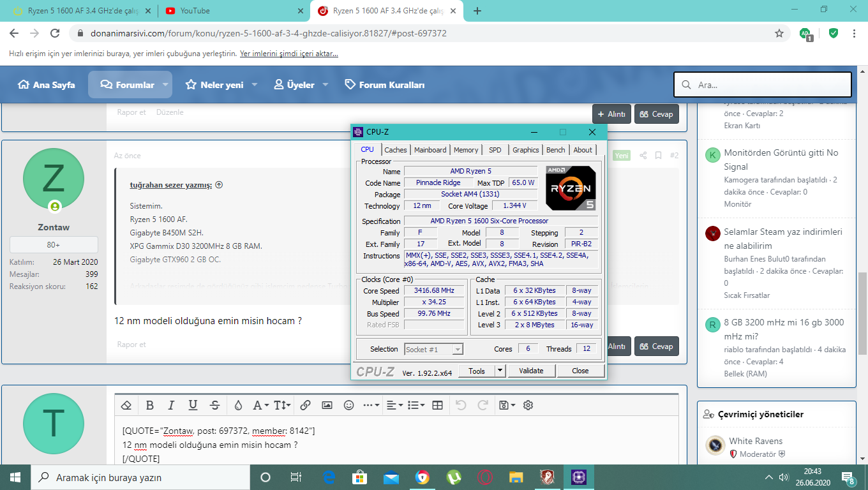The width and height of the screenshot is (868, 490).
Task: Open the Üyeler navigation item
Action: click(x=294, y=85)
